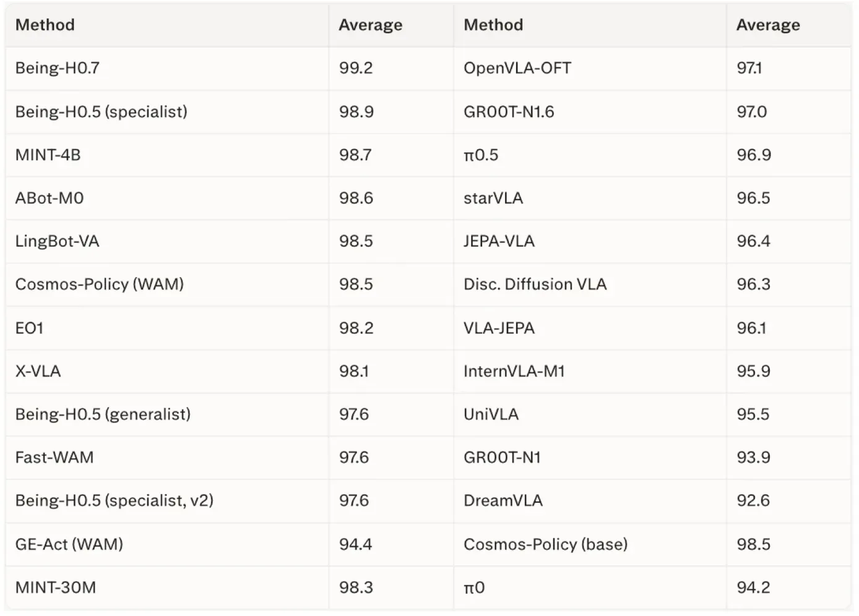The image size is (859, 616).
Task: Click the OpenVLA-OFT method cell
Action: tap(590, 68)
